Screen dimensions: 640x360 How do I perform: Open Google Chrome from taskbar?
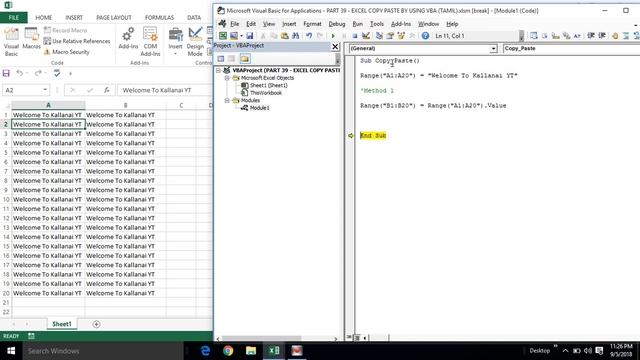(228, 351)
